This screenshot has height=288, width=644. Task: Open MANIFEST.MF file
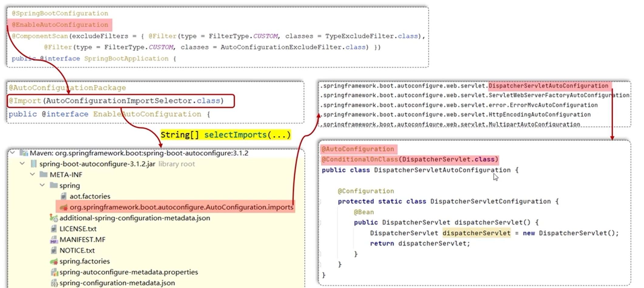82,240
